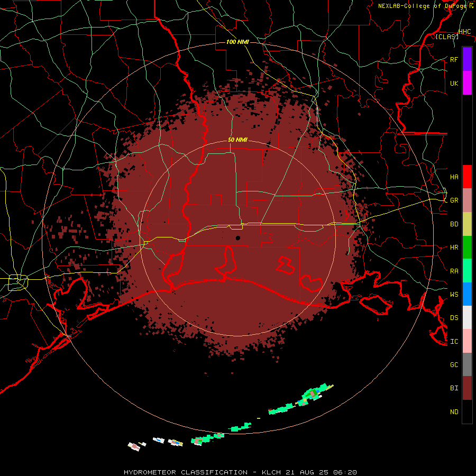Click the [CLAS] unit label
476x476 pixels.
[447, 36]
